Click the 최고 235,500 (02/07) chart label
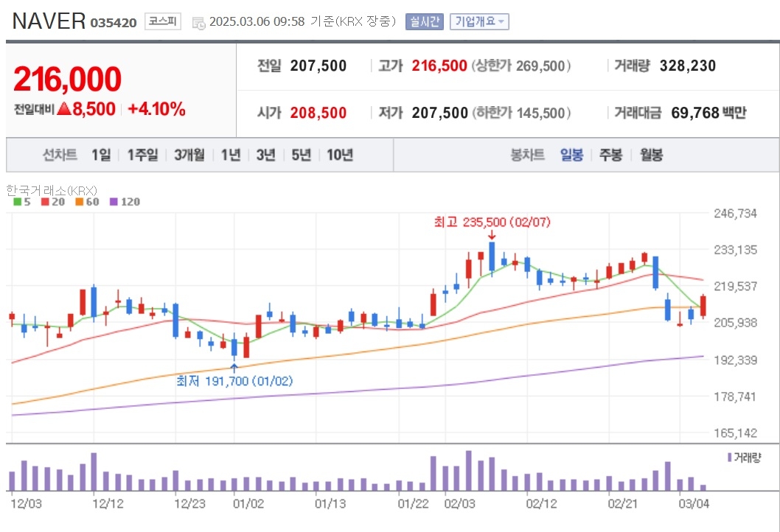 [492, 222]
